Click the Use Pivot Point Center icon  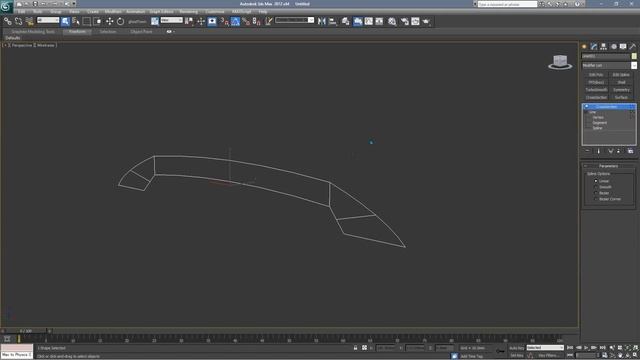(x=189, y=21)
